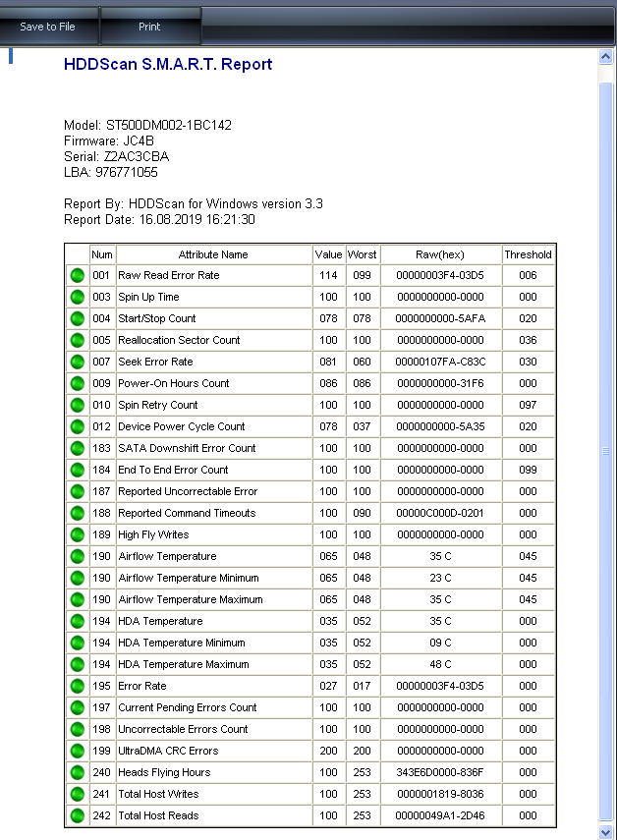
Task: Click green status icon for Spin Up Time
Action: [x=77, y=297]
